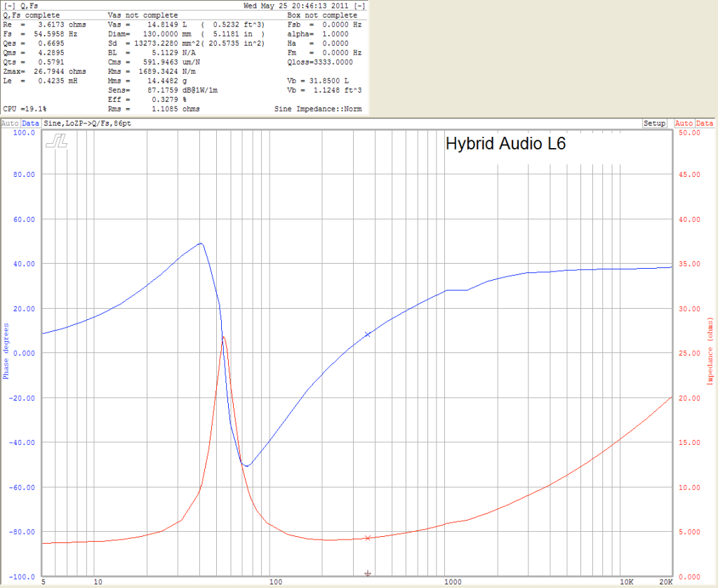Viewport: 718px width, 588px height.
Task: Click the cursor marker on the frequency axis
Action: pos(367,573)
